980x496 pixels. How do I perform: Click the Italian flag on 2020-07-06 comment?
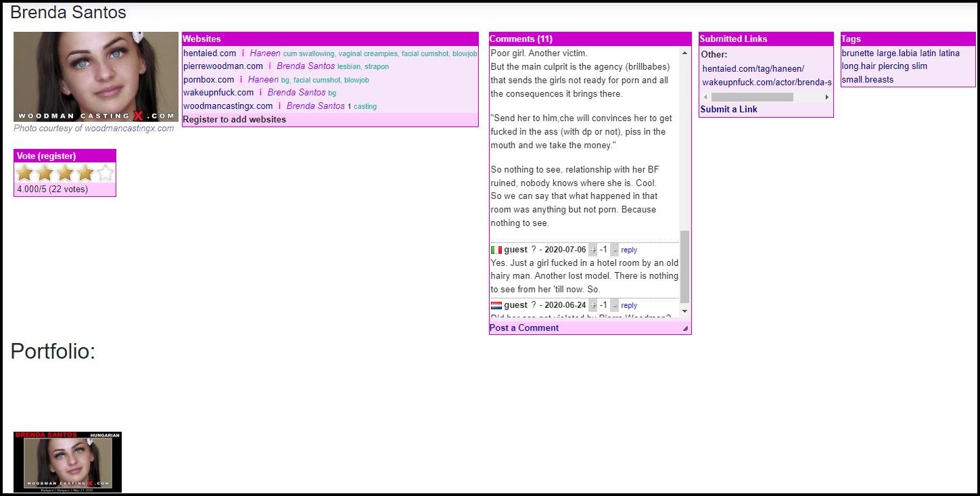click(496, 250)
